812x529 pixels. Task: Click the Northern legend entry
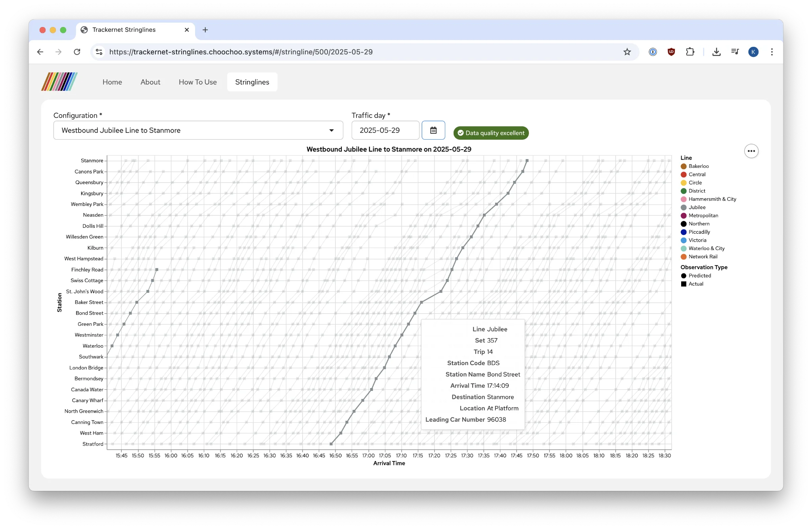[695, 224]
